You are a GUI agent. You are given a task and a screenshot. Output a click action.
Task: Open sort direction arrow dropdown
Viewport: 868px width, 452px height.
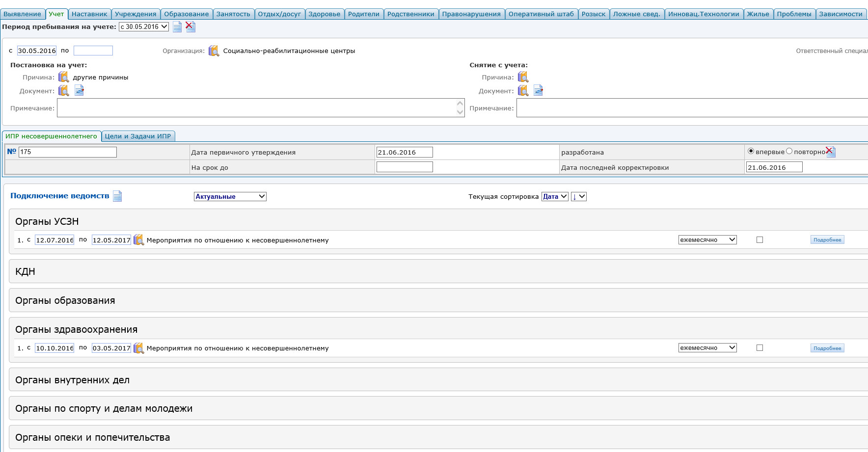pos(579,196)
